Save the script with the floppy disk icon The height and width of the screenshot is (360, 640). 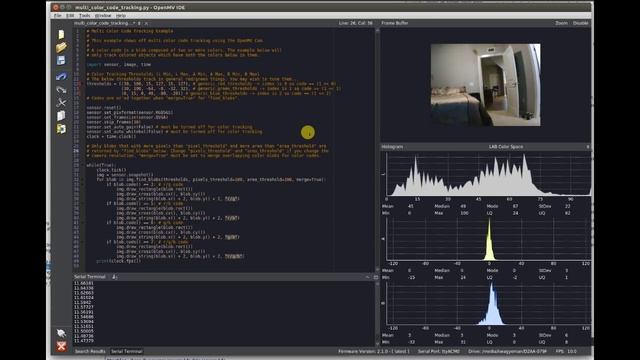[x=61, y=60]
